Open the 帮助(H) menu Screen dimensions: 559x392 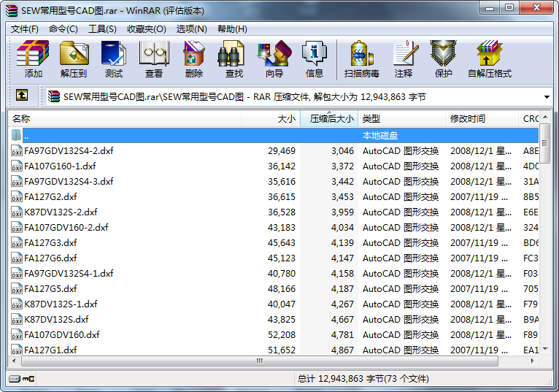click(232, 29)
